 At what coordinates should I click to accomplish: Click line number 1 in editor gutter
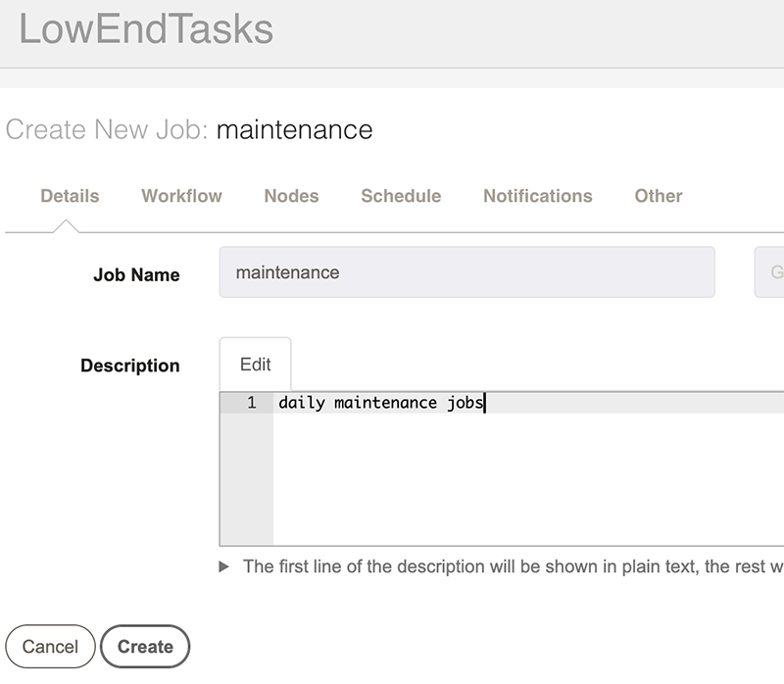point(252,403)
